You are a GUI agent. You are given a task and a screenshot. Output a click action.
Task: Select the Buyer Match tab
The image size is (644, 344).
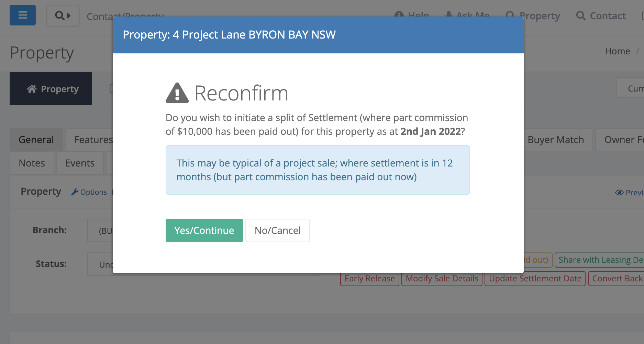(556, 140)
